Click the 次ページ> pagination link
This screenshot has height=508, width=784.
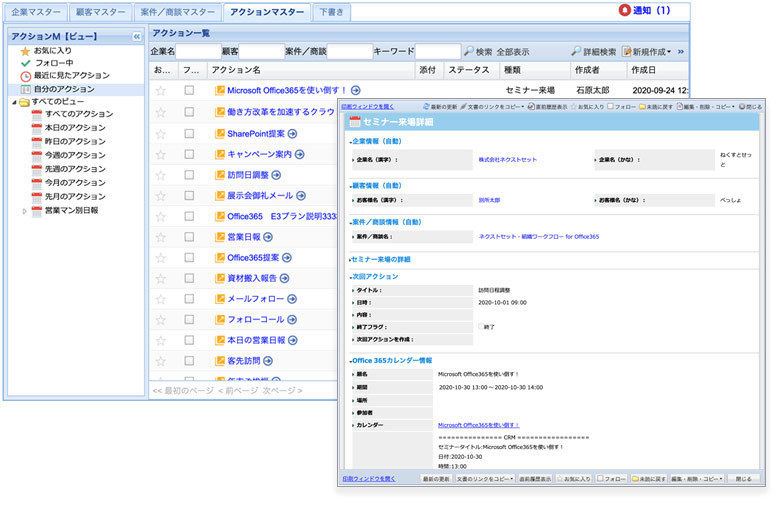click(282, 390)
